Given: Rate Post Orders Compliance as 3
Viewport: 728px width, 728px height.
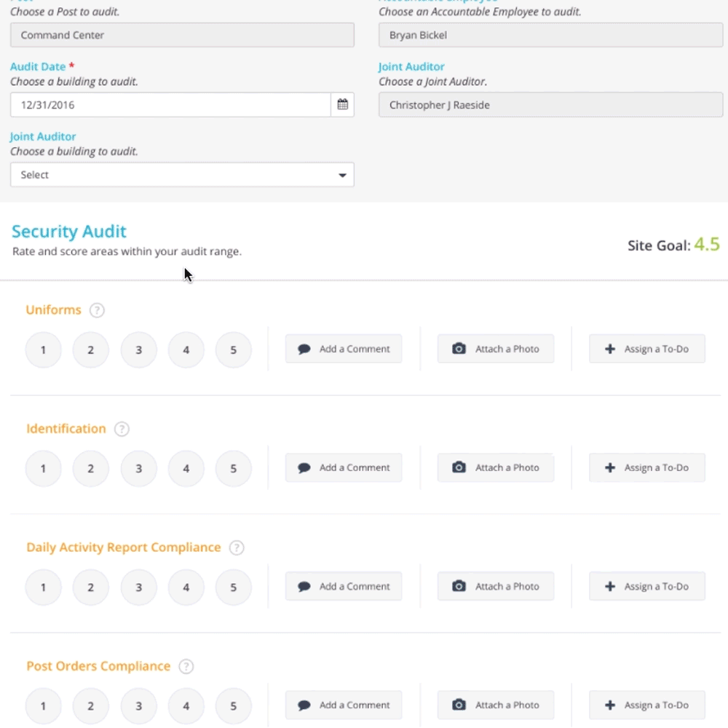Looking at the screenshot, I should (138, 706).
